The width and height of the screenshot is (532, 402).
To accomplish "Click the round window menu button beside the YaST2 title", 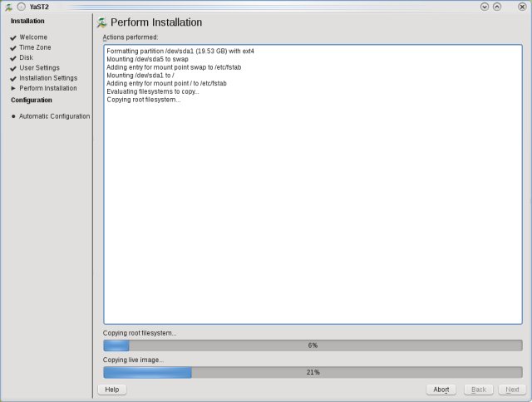I will (21, 7).
